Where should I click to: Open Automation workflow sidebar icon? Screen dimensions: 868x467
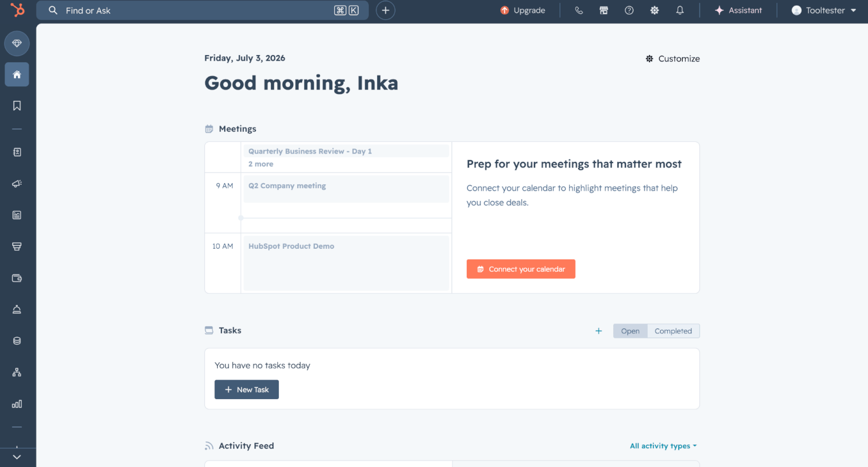[17, 372]
